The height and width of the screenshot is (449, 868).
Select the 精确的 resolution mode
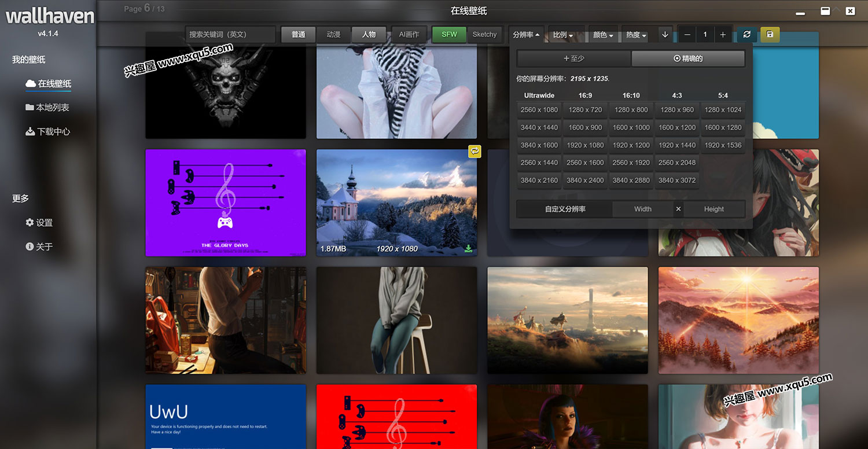(x=687, y=58)
